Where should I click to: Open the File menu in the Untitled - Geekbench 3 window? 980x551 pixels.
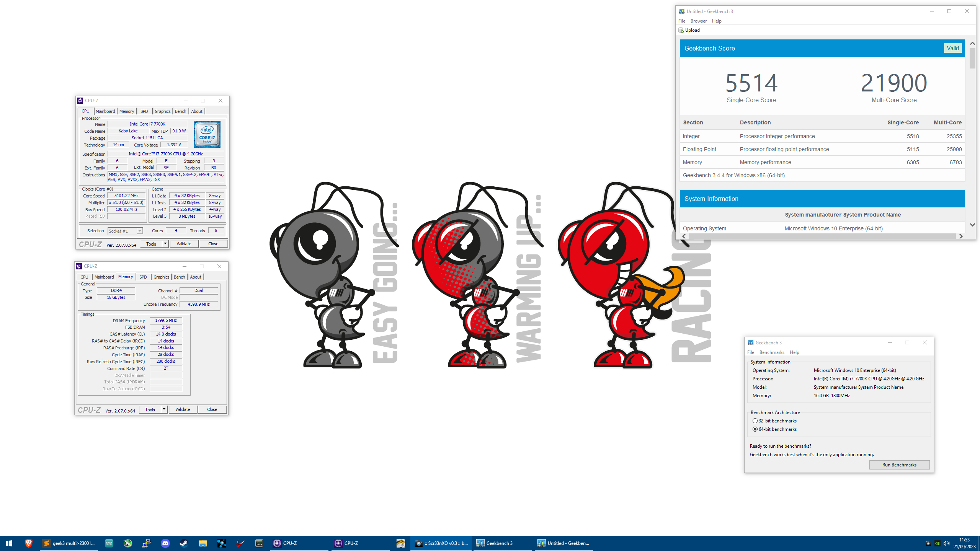682,21
